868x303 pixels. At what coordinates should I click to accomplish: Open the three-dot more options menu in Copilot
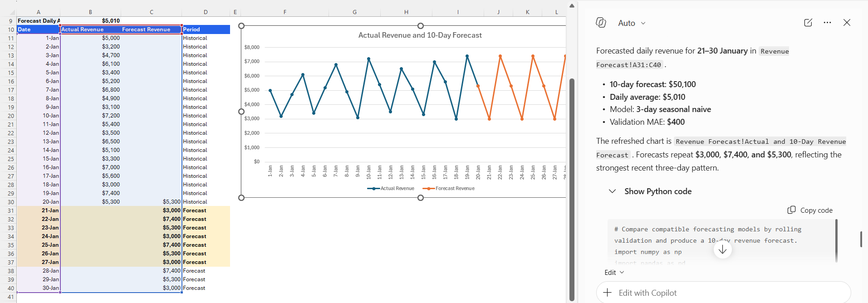pyautogui.click(x=827, y=23)
